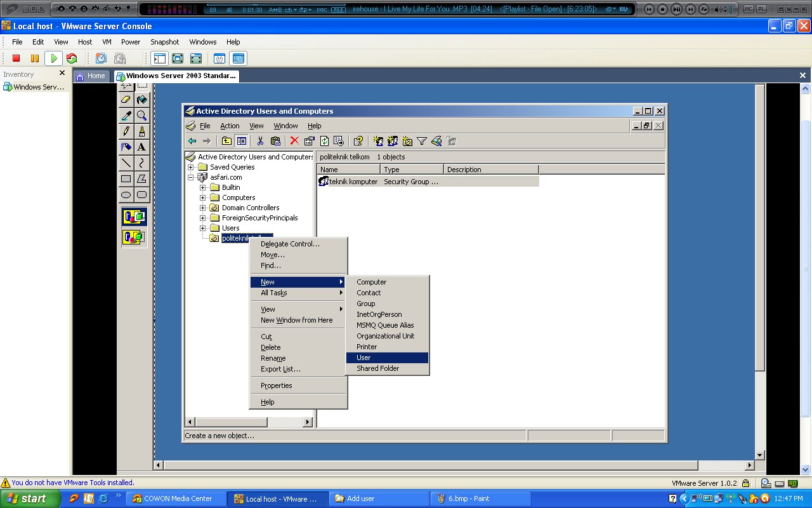Click the Cut scissors icon in AD toolbar

point(260,141)
